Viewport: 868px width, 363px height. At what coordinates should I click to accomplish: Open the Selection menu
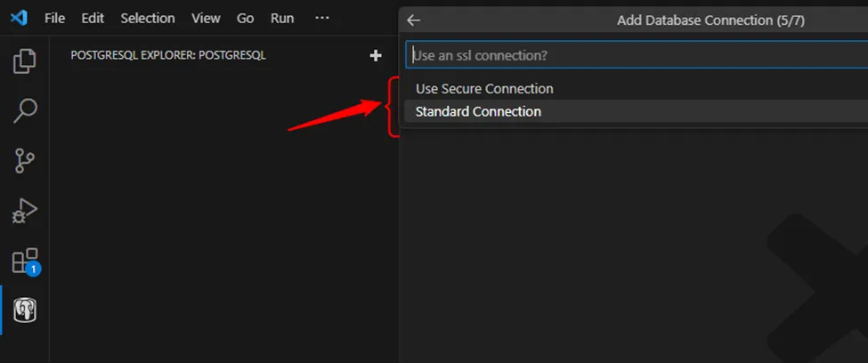tap(148, 18)
